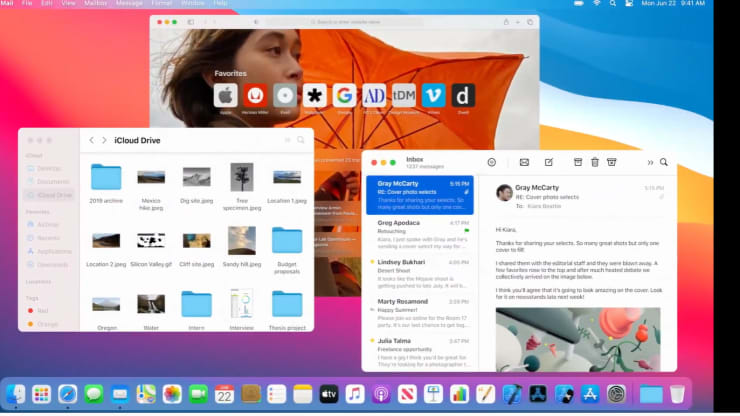The width and height of the screenshot is (740, 416).
Task: Click the compose new message icon in Mail
Action: (x=549, y=162)
